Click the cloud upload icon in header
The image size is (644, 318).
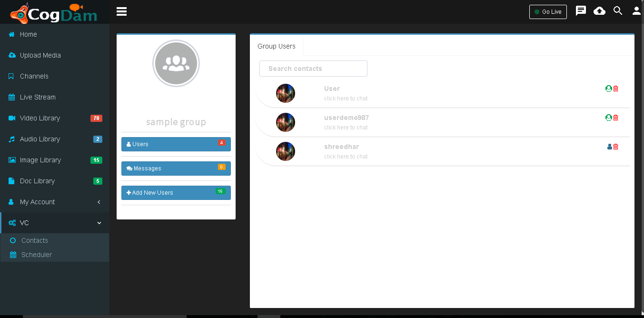[x=599, y=11]
